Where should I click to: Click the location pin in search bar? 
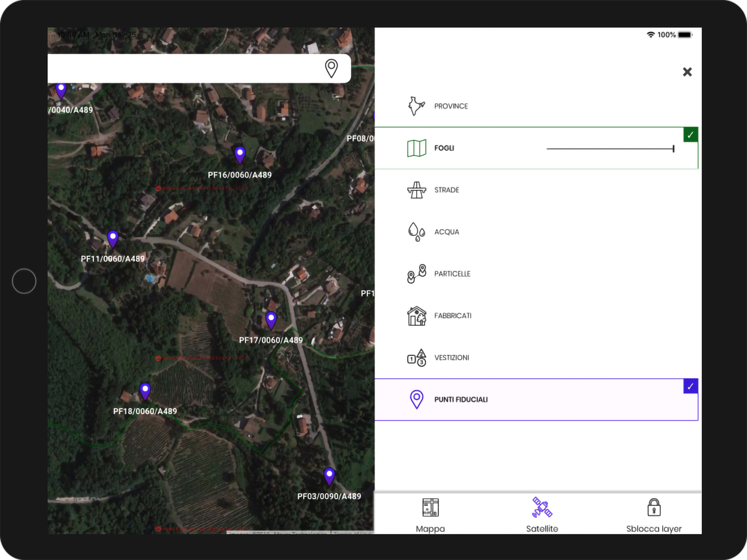(331, 68)
